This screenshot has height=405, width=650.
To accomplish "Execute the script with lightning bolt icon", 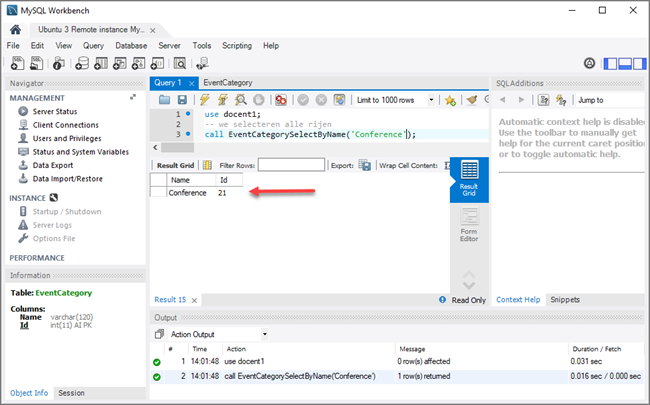I will tap(204, 99).
